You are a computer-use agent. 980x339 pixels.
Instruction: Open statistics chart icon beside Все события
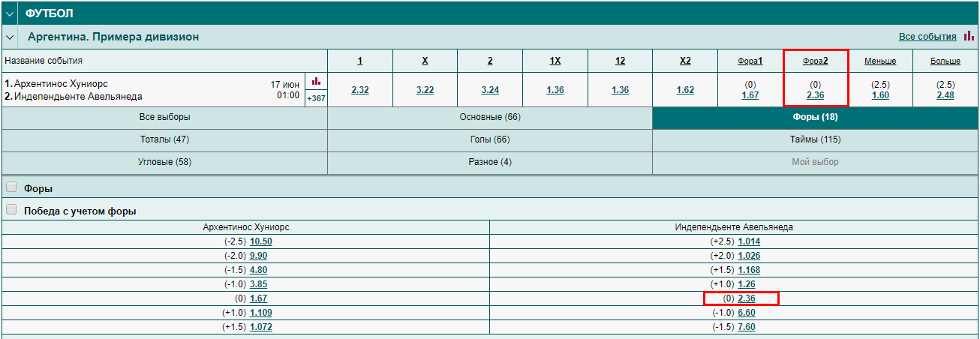[969, 36]
